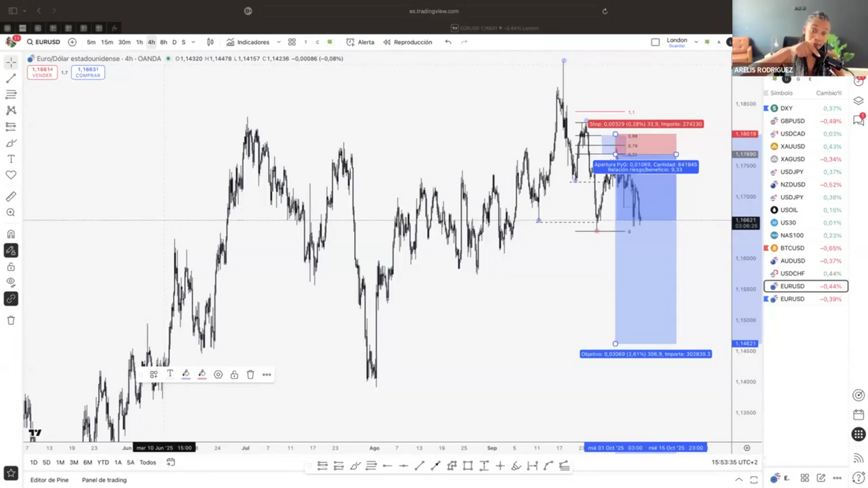Open the trash to remove drawings
Screen dimensions: 868x488
click(x=10, y=320)
